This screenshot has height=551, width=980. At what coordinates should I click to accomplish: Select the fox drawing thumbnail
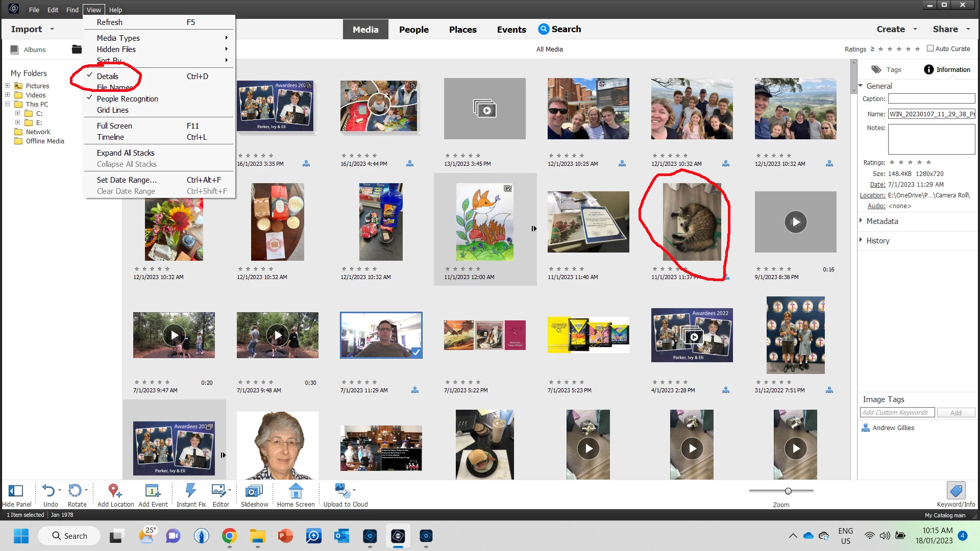point(484,222)
